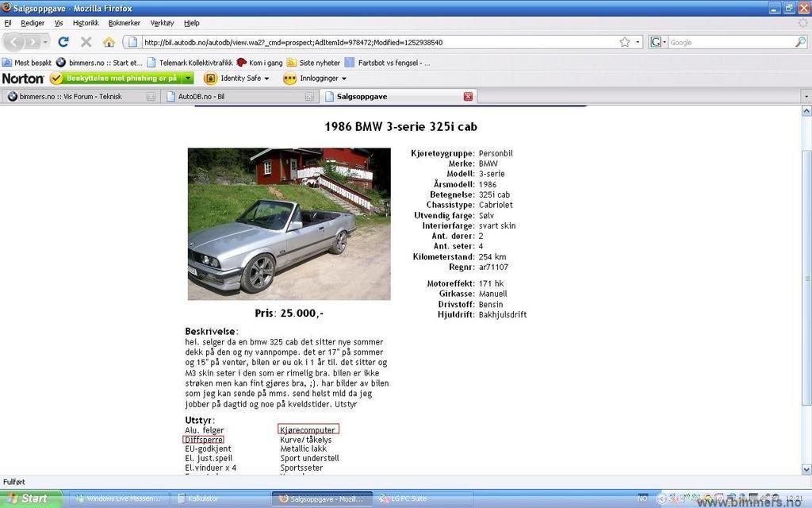Open the Siste nyheter feed bookmark
Screen dimensions: 812x508
click(x=314, y=63)
